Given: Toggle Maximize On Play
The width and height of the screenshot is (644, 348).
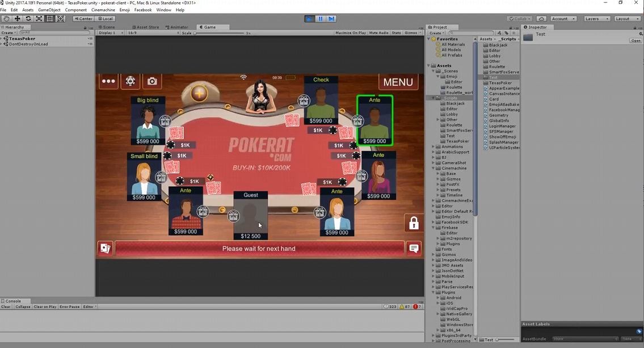Looking at the screenshot, I should point(350,33).
